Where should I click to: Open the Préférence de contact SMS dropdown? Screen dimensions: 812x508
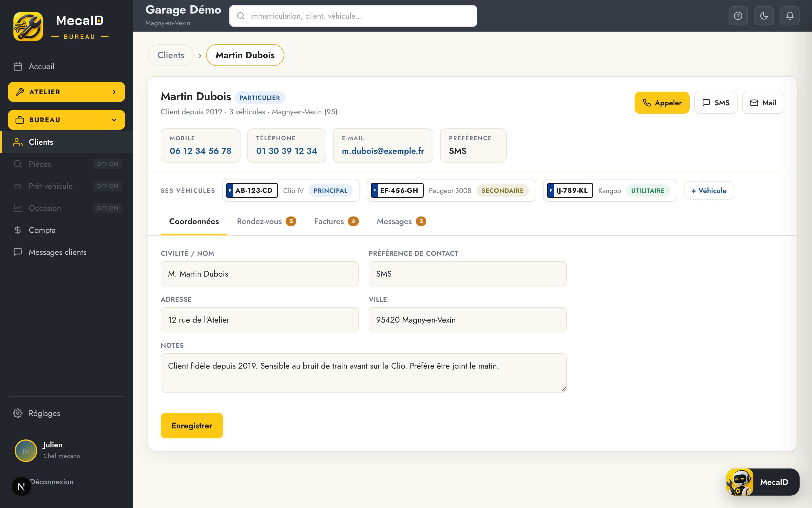point(467,274)
